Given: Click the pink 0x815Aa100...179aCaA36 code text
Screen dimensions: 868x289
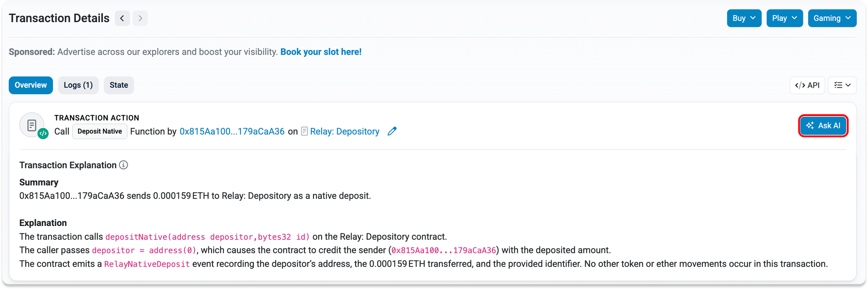Looking at the screenshot, I should (x=443, y=250).
